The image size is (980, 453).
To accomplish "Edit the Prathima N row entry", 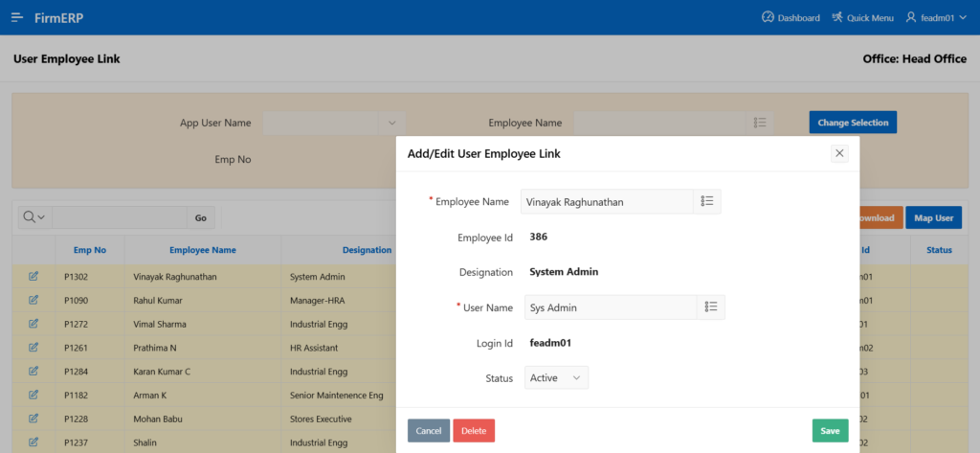I will [33, 347].
